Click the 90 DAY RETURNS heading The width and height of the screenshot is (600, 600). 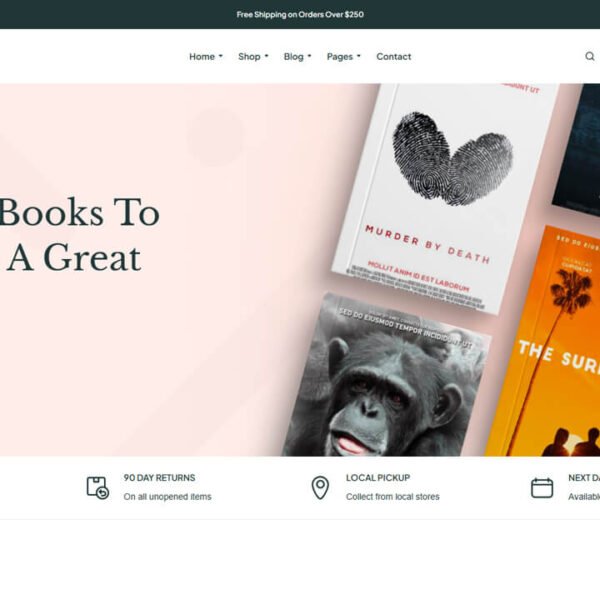[159, 478]
